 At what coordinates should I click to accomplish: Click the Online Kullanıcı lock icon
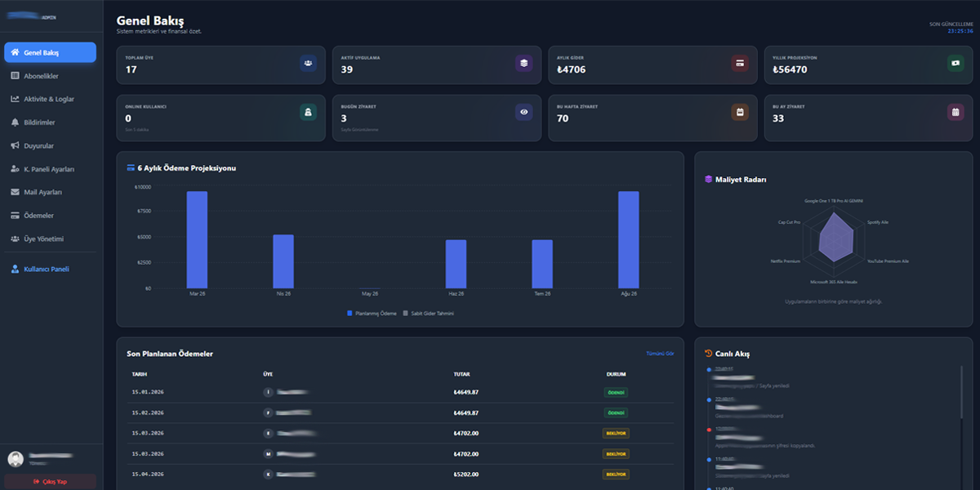[x=306, y=112]
